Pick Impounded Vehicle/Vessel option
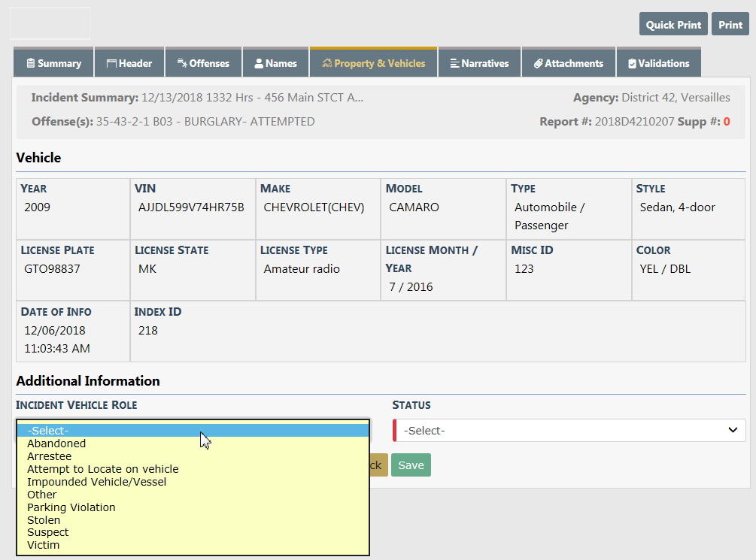The height and width of the screenshot is (560, 756). [x=96, y=482]
